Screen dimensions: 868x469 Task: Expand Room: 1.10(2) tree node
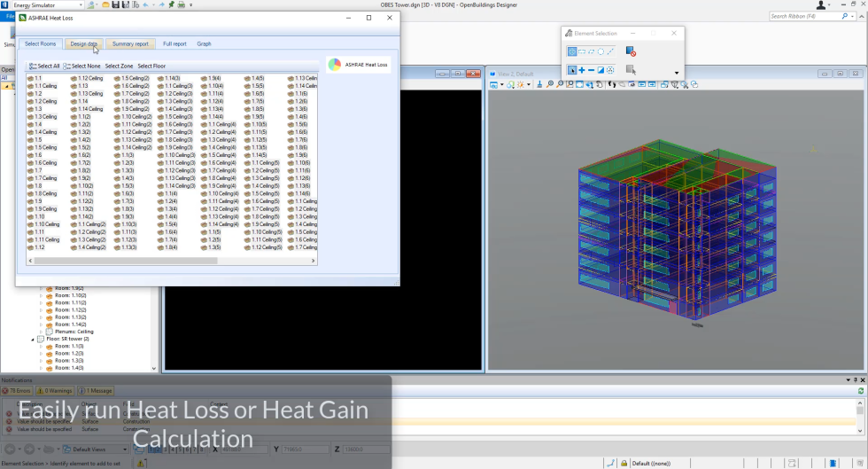coord(41,295)
